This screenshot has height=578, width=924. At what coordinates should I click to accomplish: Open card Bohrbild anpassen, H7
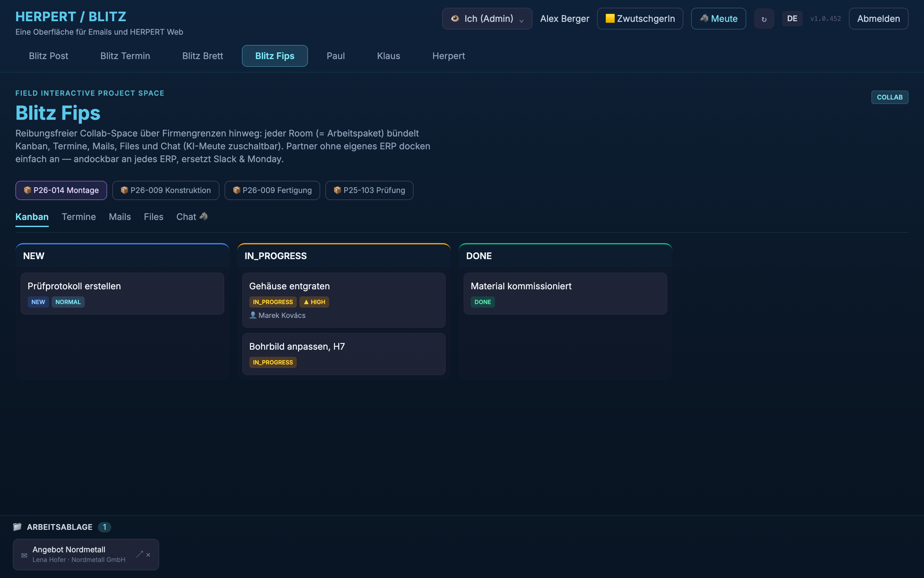click(x=344, y=354)
